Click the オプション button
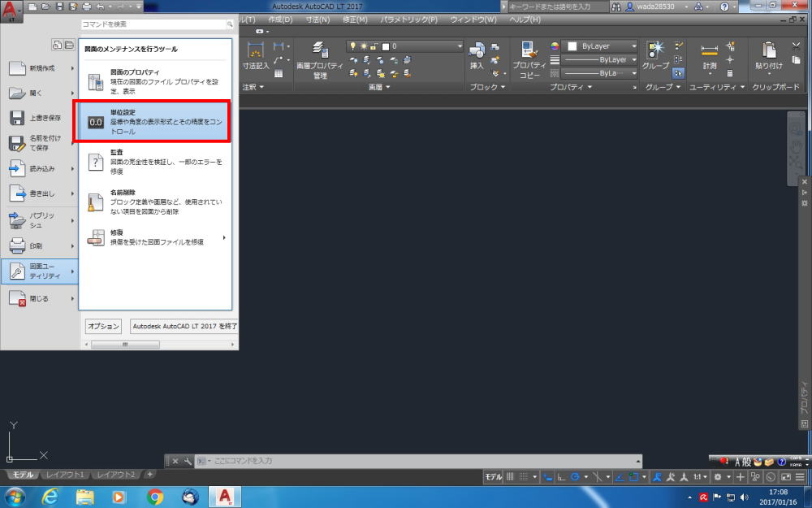 coord(103,326)
